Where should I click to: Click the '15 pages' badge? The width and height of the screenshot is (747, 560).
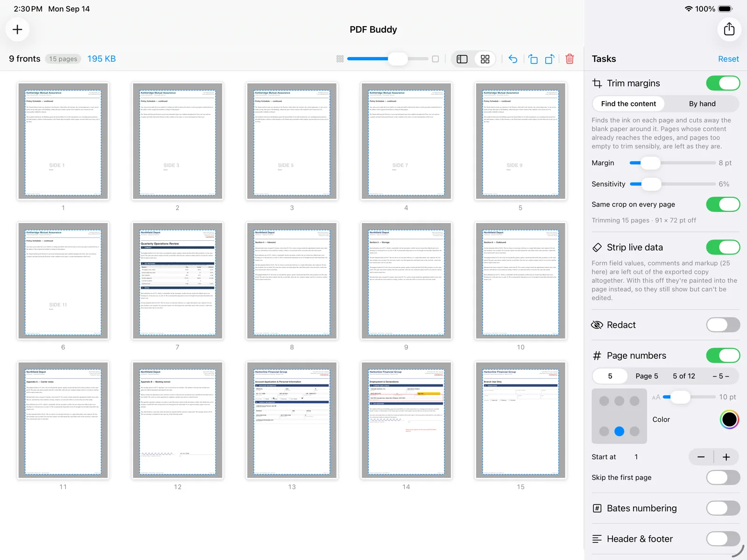pos(63,59)
